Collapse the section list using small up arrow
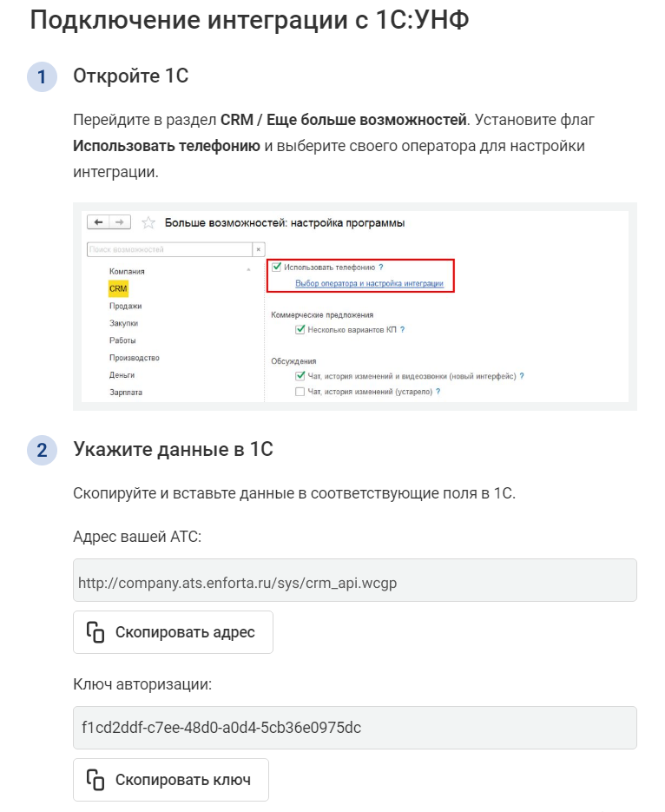Image resolution: width=665 pixels, height=812 pixels. (248, 270)
